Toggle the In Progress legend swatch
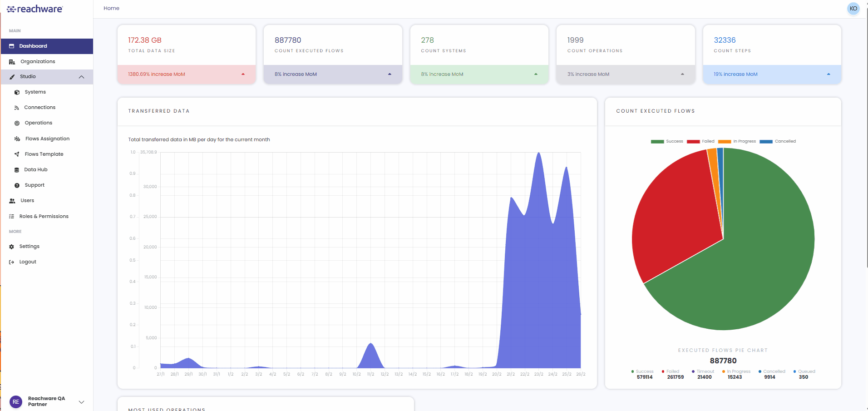 725,142
